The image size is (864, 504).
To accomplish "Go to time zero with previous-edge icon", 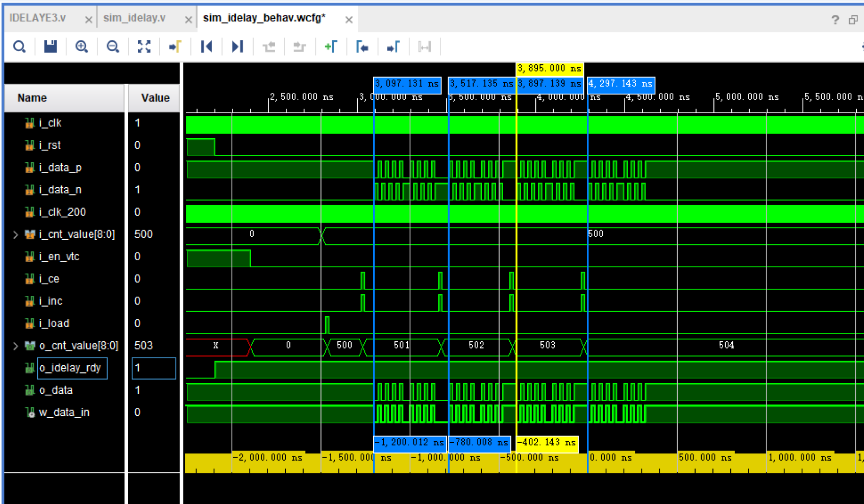I will click(206, 46).
